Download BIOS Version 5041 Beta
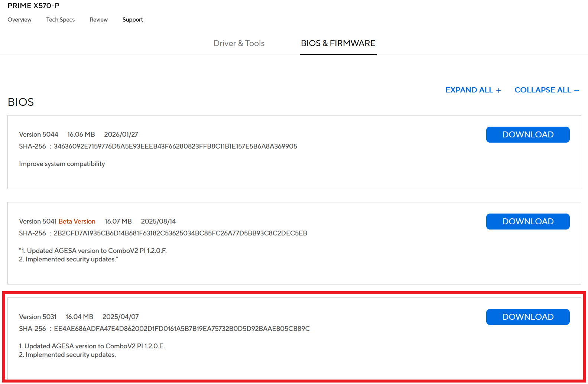 (528, 221)
